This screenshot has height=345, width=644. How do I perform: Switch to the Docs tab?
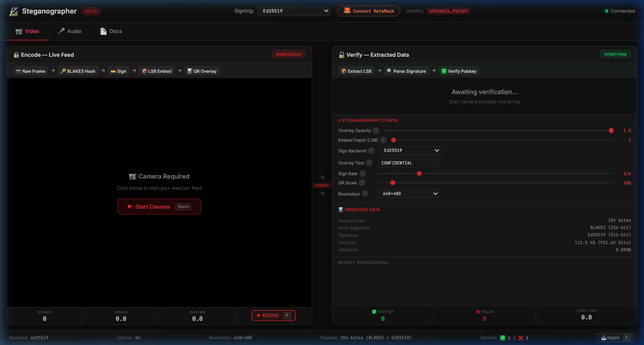(x=111, y=31)
